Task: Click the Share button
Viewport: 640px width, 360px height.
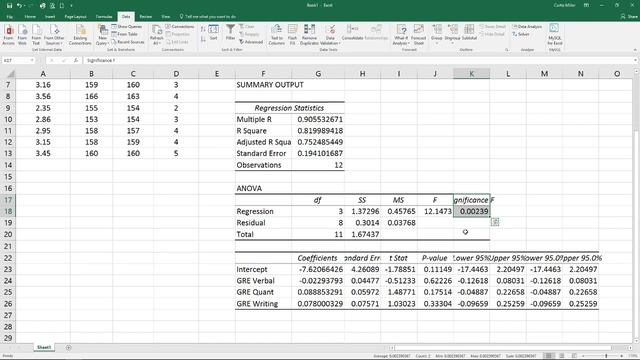Action: point(629,17)
